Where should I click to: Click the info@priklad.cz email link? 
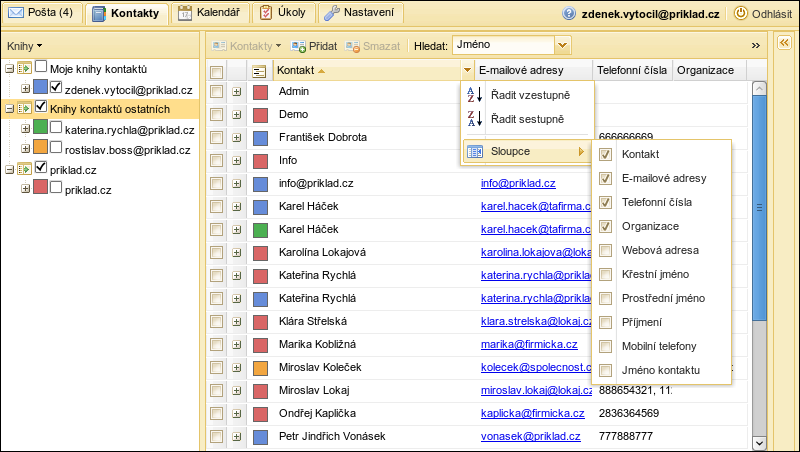516,184
